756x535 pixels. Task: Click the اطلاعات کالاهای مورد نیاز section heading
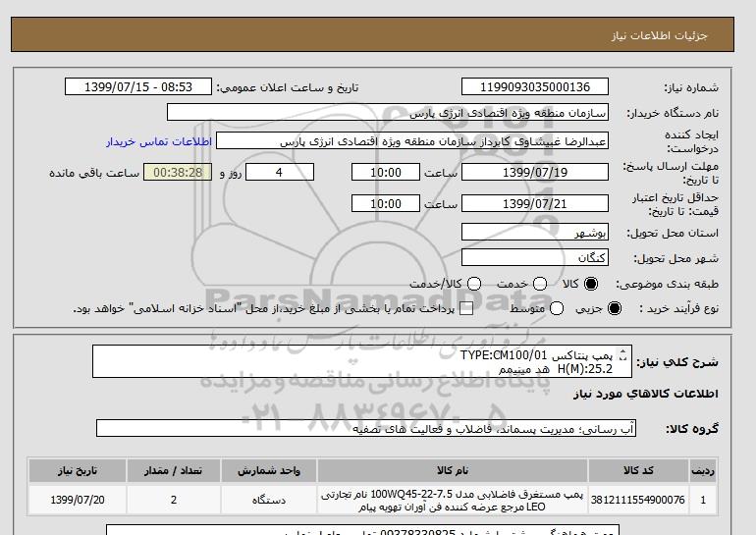(646, 394)
